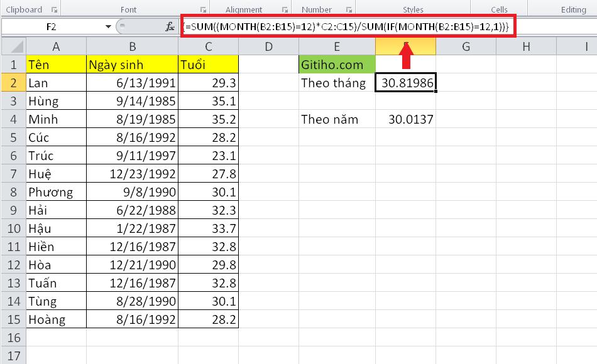Viewport: 597px width, 364px height.
Task: Select the cell showing 30.81986
Action: 405,82
